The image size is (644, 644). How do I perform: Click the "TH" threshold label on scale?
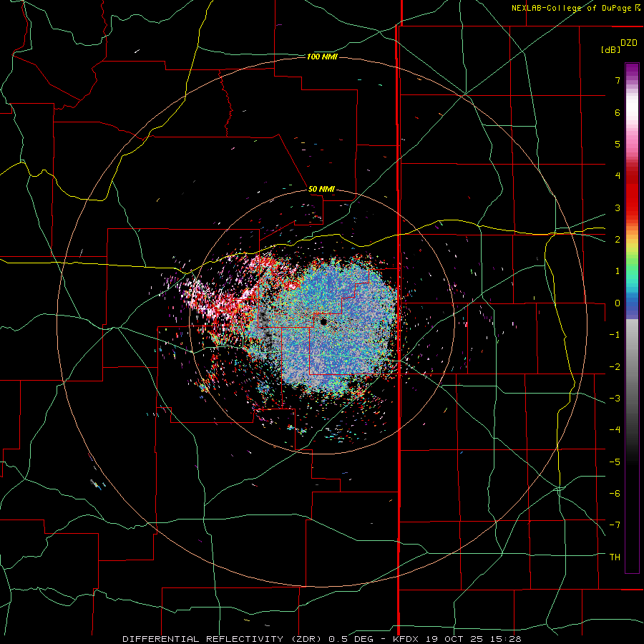coord(615,557)
